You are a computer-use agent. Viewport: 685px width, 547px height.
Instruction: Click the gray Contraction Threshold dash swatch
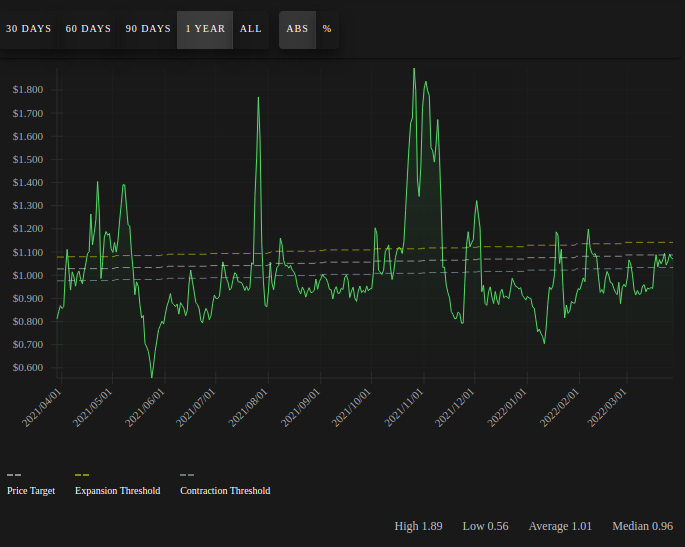coord(187,475)
